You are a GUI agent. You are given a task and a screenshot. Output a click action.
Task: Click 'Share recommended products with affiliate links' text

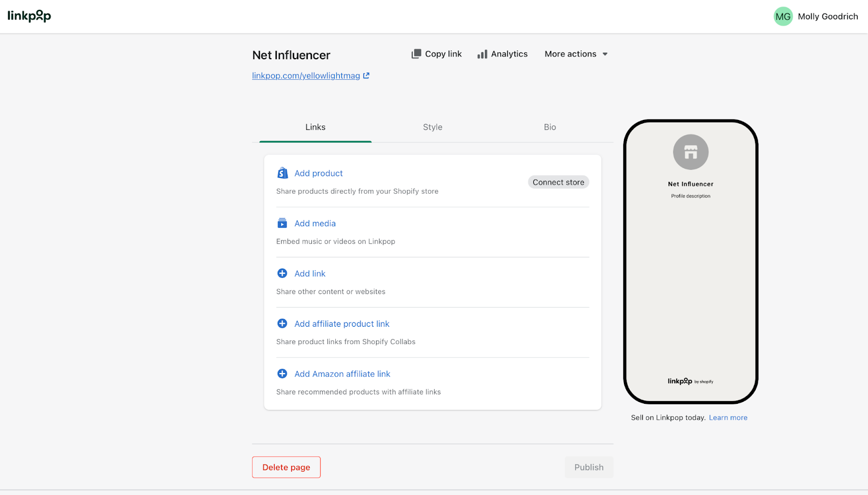(x=358, y=392)
